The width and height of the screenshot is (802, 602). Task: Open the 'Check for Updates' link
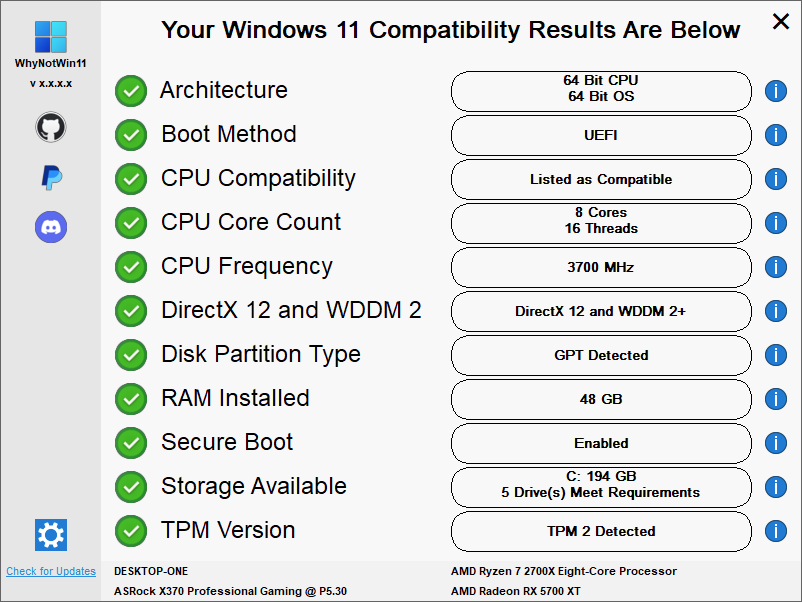pos(50,571)
